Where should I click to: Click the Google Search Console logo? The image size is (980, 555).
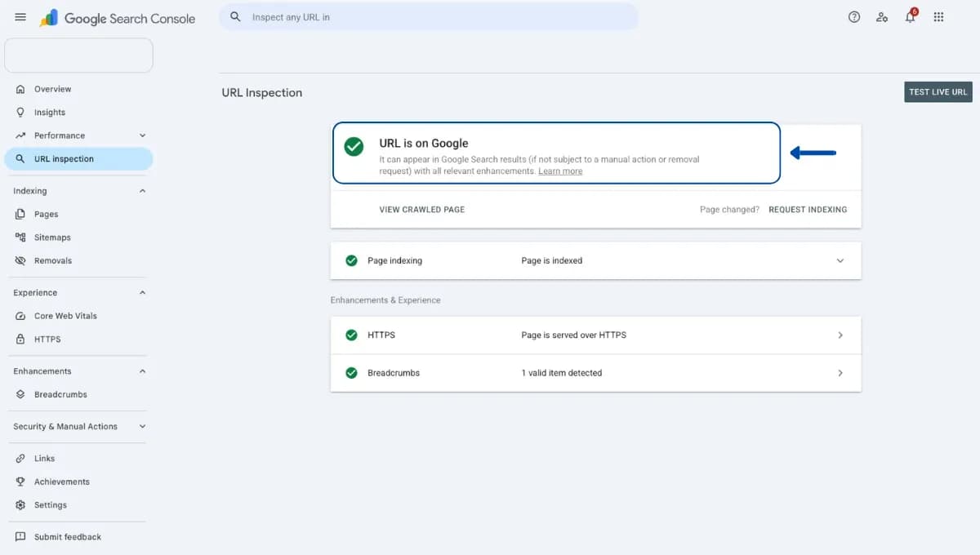coord(118,18)
